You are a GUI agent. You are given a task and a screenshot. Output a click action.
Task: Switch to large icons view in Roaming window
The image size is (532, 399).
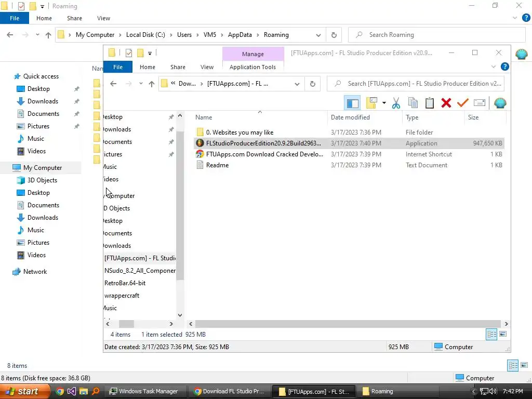[x=524, y=365]
